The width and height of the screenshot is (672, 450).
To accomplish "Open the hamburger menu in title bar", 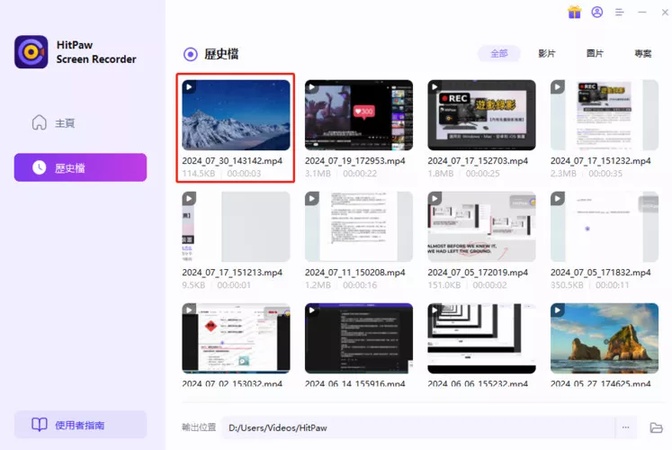I will [620, 12].
